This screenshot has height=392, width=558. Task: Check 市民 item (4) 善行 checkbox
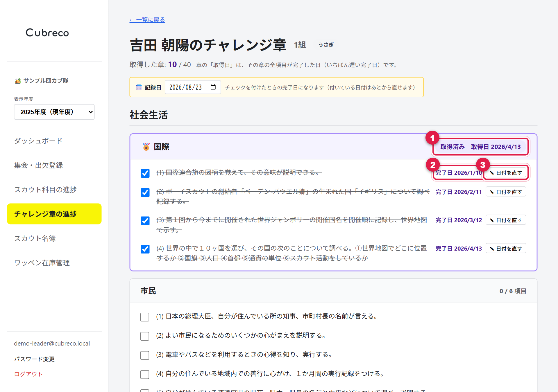145,374
